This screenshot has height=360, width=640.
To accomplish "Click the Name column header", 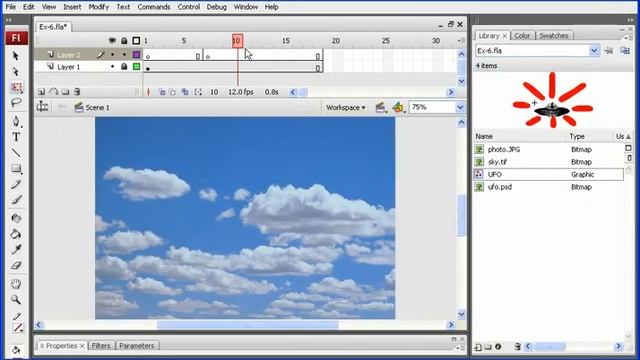I will 520,136.
